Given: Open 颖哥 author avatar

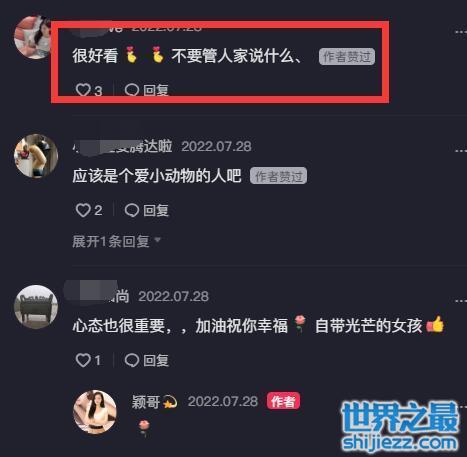Looking at the screenshot, I should (x=95, y=412).
